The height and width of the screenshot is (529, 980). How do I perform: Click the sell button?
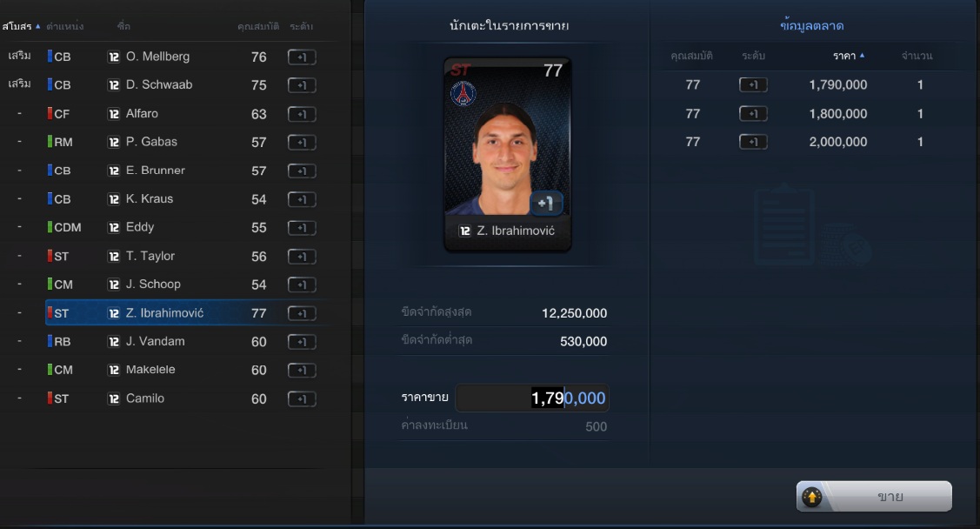(x=874, y=497)
